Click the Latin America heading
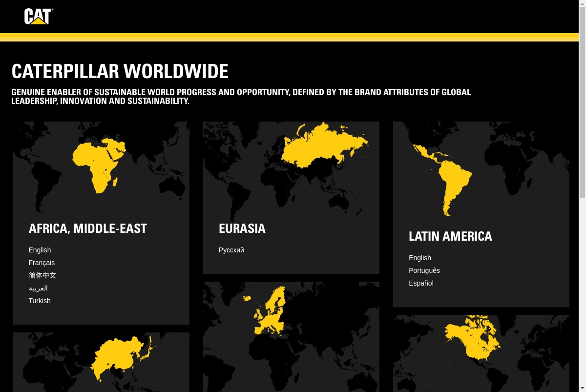 (450, 236)
